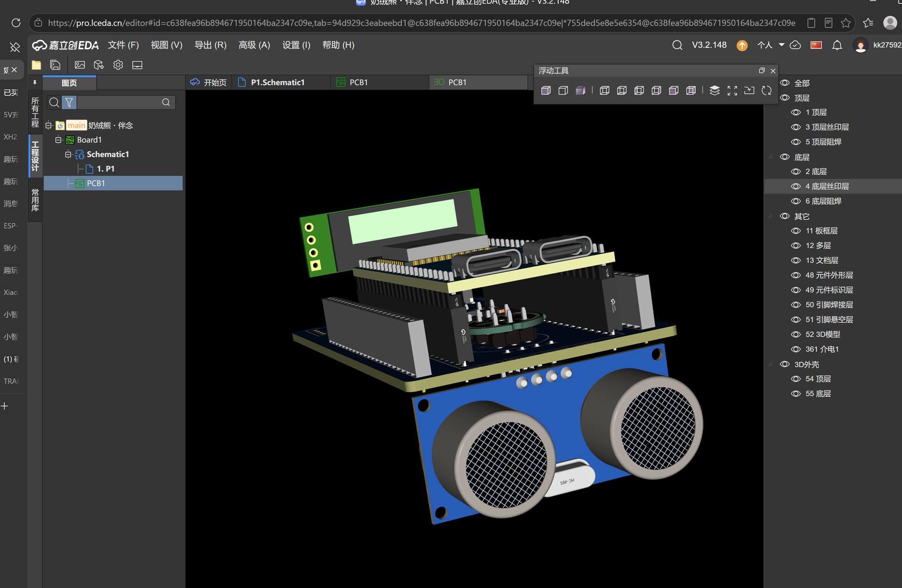Select the solid shaded cube view
The image size is (902, 588).
(546, 90)
